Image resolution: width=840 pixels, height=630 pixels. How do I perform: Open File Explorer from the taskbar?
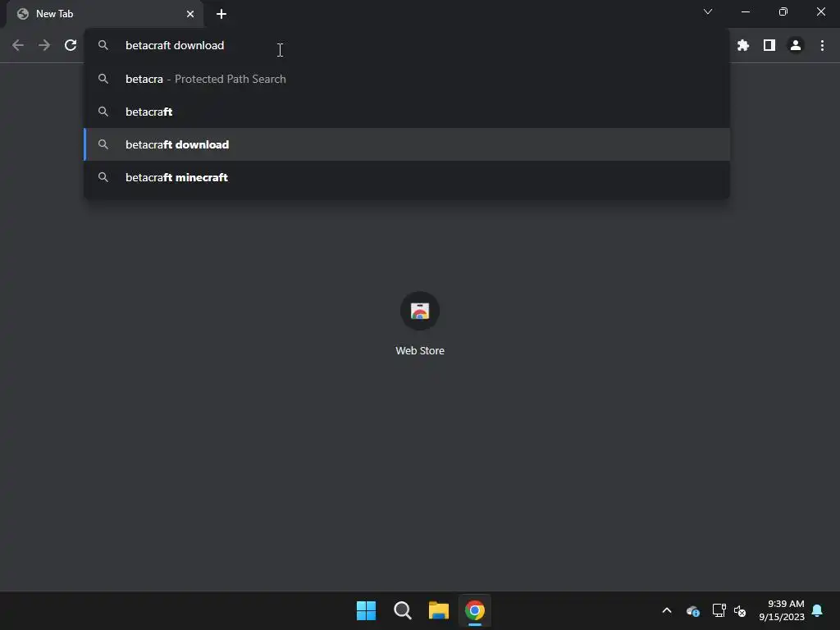point(439,610)
